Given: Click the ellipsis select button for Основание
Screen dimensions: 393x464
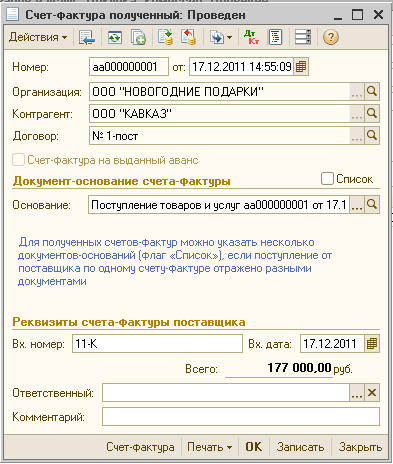Looking at the screenshot, I should click(357, 205).
